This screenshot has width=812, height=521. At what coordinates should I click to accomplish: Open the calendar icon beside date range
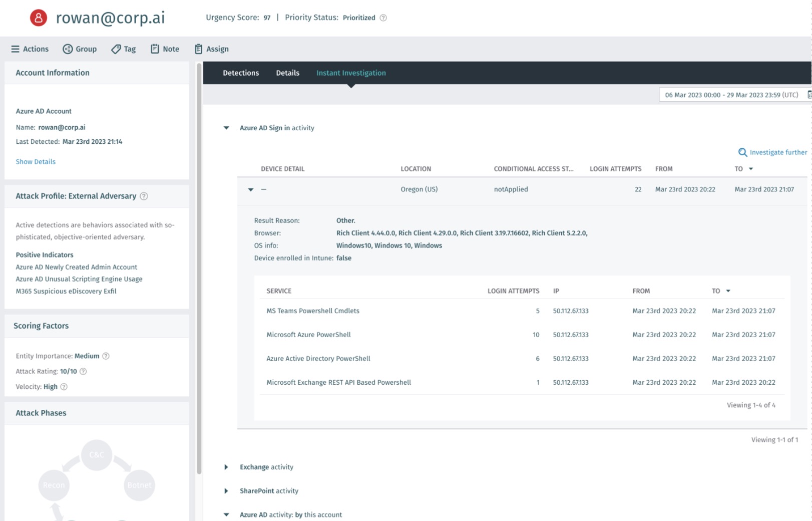tap(809, 95)
